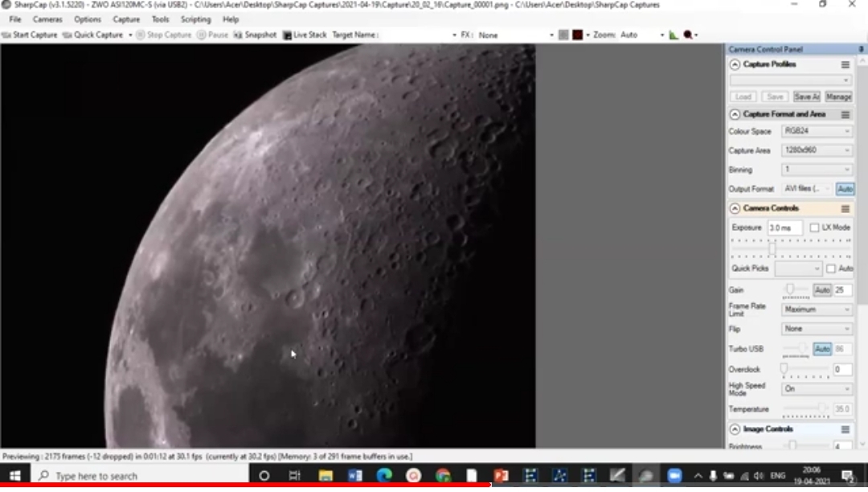Open the Capture Area resolution dropdown
Viewport: 868px width, 492px height.
tap(817, 150)
